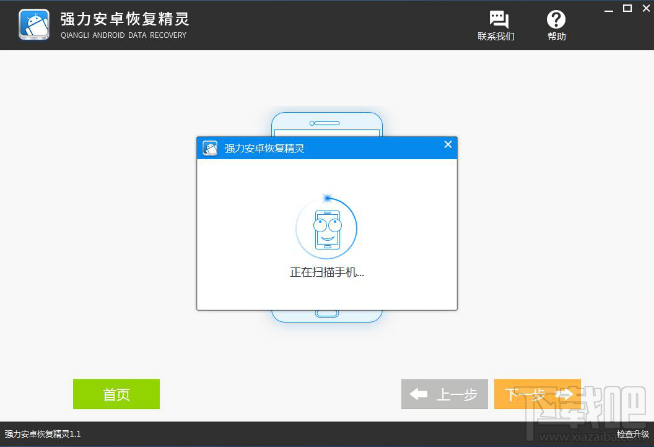The image size is (654, 447).
Task: Click the dialog title bar app icon
Action: click(x=210, y=148)
